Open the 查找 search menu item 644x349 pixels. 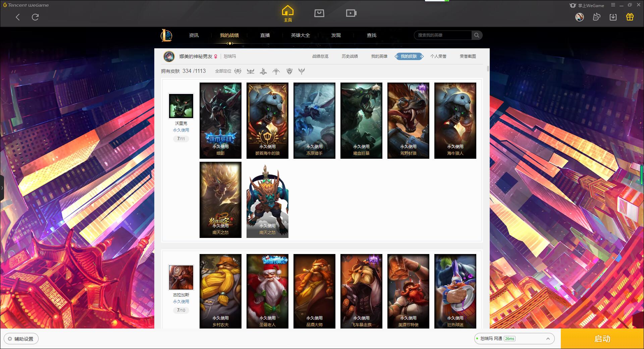(372, 35)
